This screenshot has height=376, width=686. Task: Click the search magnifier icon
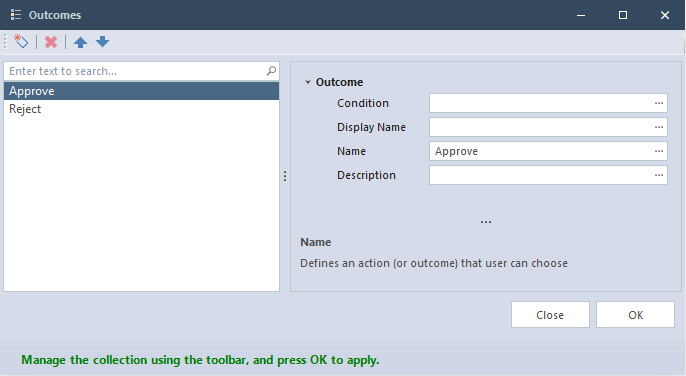[271, 71]
